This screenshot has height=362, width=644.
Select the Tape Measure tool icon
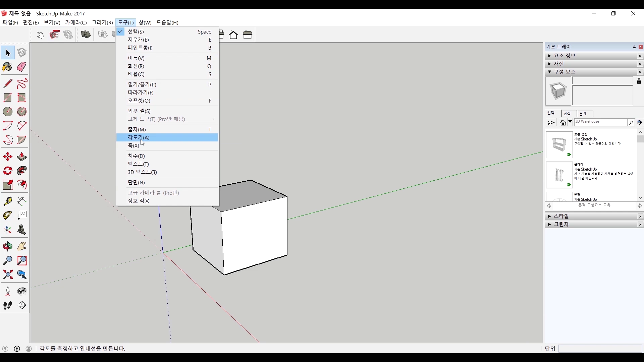(7, 201)
